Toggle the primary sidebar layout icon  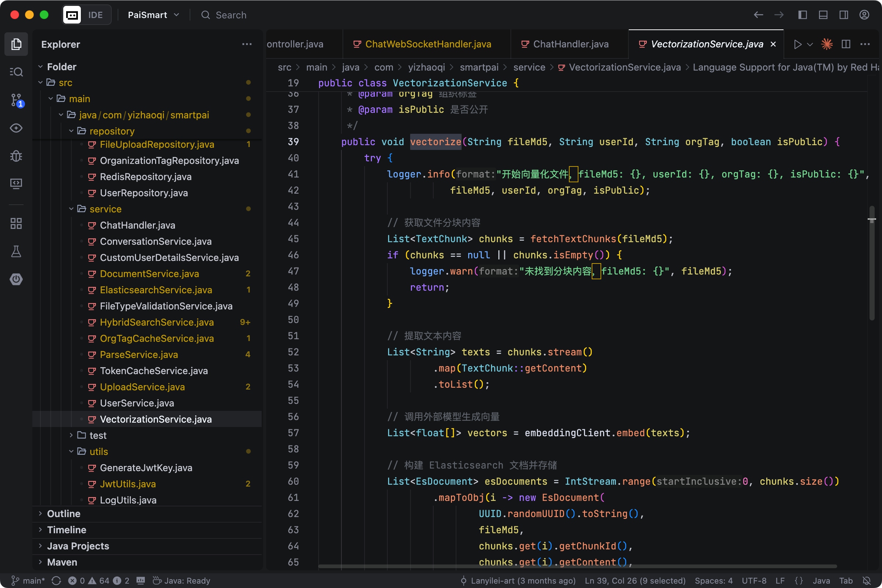pyautogui.click(x=802, y=15)
